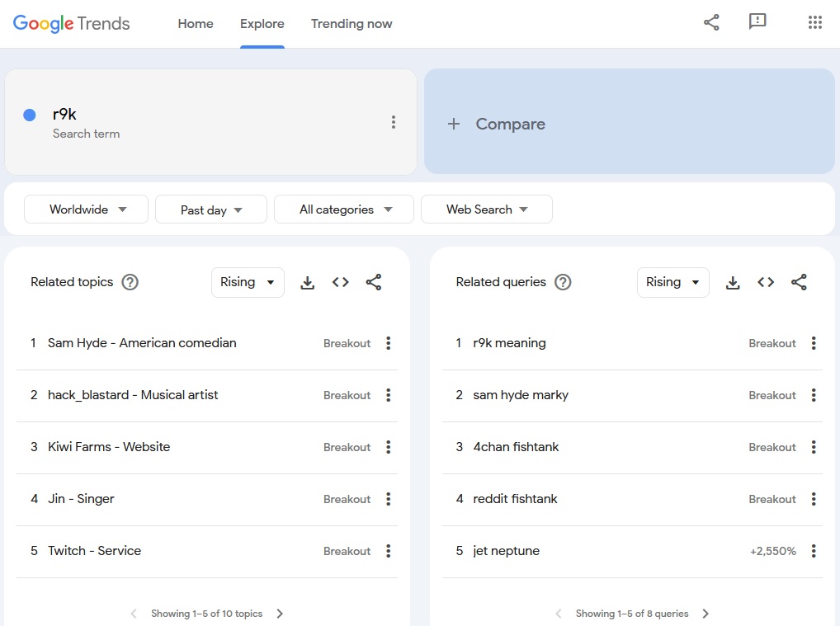Open Related topics help icon
The image size is (840, 626).
click(130, 282)
